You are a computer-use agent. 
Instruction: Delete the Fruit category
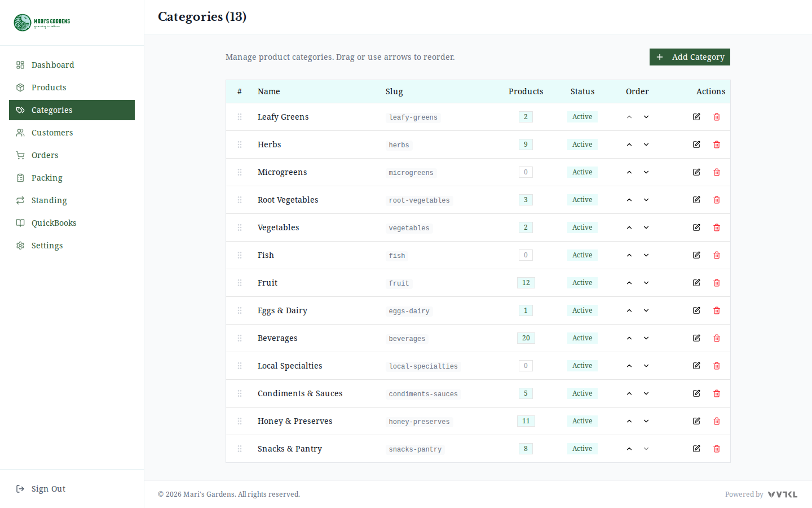(717, 283)
